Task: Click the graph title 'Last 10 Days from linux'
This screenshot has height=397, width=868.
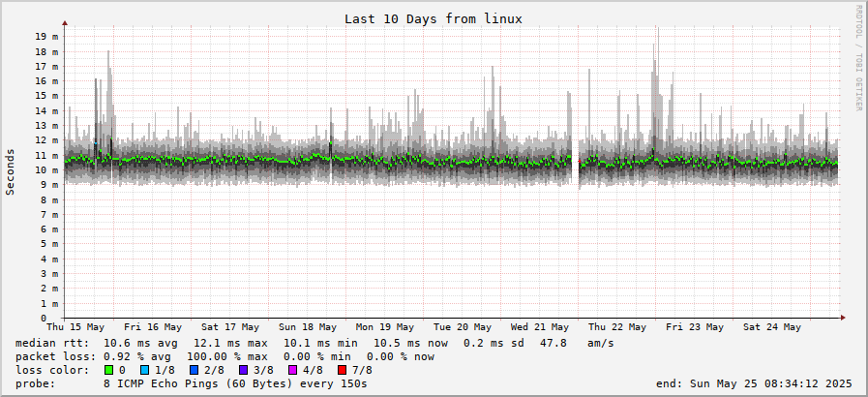Action: click(434, 18)
